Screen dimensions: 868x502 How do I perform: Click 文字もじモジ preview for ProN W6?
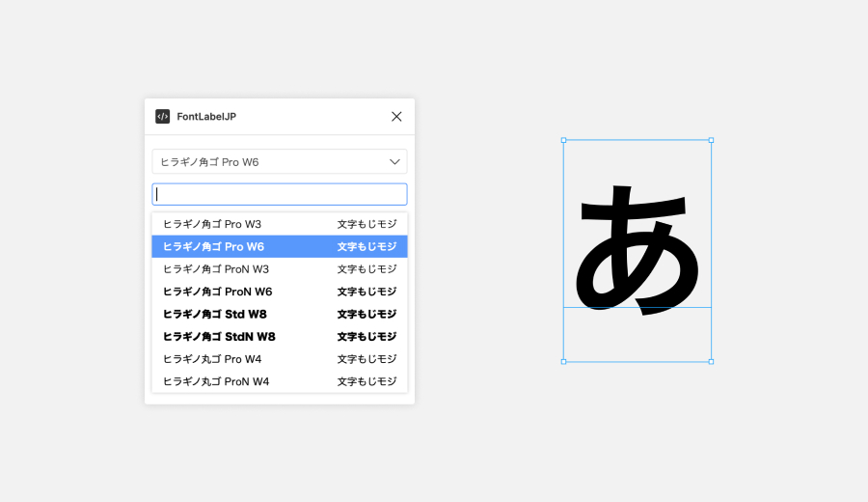(367, 292)
